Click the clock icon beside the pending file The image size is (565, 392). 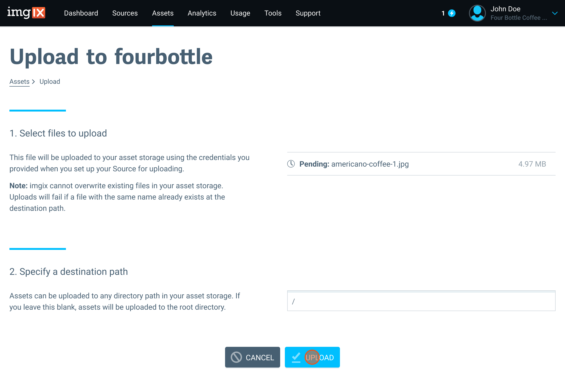pos(291,164)
